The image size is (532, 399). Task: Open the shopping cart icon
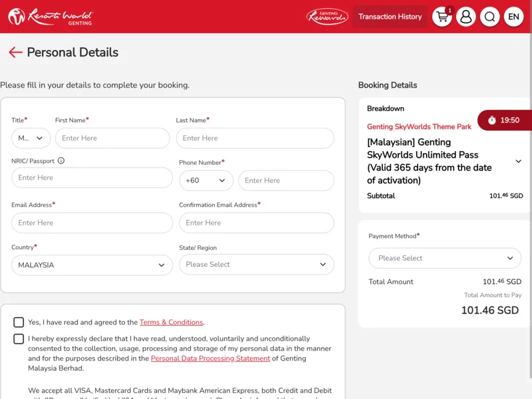(x=442, y=17)
